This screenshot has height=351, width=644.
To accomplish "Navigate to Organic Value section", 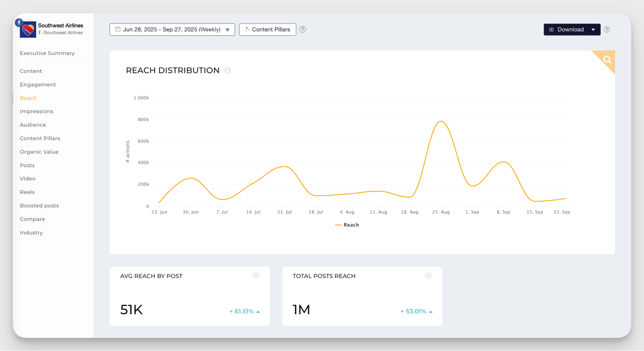I will [x=39, y=152].
